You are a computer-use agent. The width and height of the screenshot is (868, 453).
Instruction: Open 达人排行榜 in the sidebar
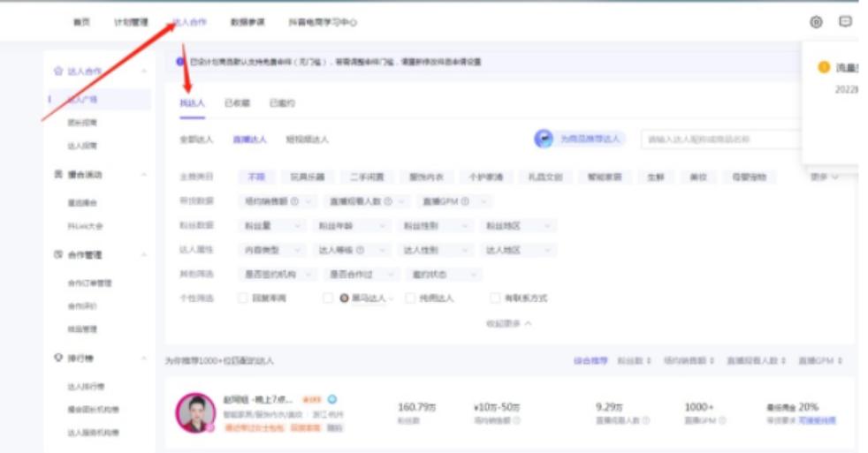click(x=86, y=386)
